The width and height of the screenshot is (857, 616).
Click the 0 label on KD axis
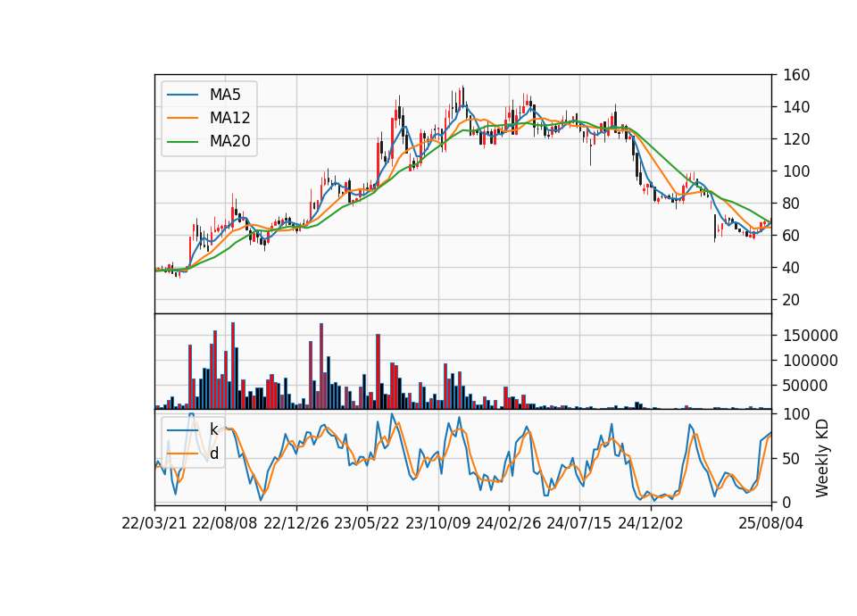coord(787,503)
